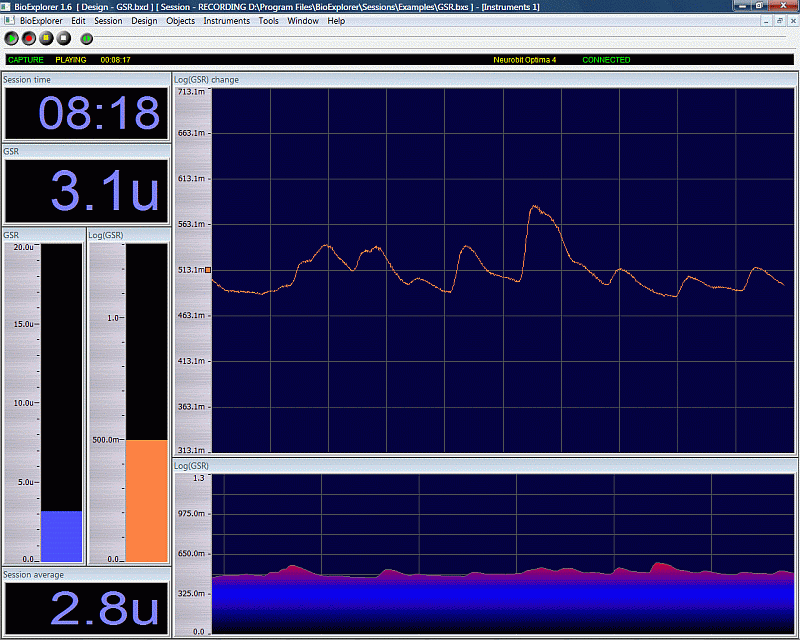The height and width of the screenshot is (640, 800).
Task: Click the green Play button
Action: pyautogui.click(x=11, y=38)
